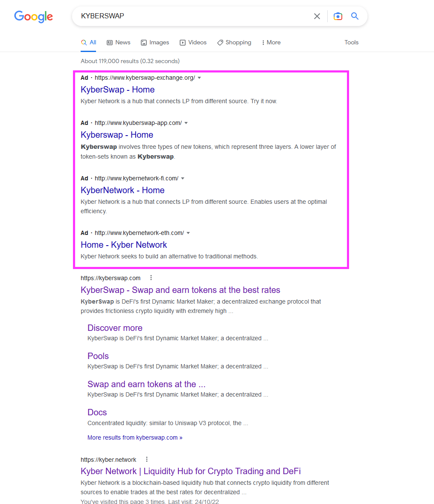Open options dots next to https://kyber.network
Image resolution: width=434 pixels, height=504 pixels.
pyautogui.click(x=147, y=459)
